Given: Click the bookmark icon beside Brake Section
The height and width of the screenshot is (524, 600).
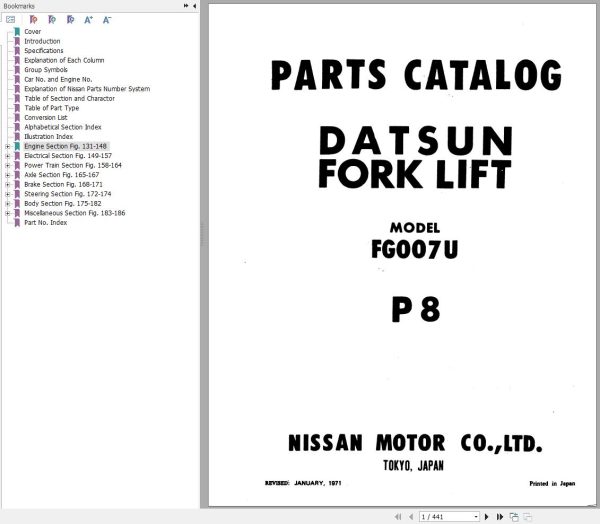Looking at the screenshot, I should pyautogui.click(x=17, y=184).
